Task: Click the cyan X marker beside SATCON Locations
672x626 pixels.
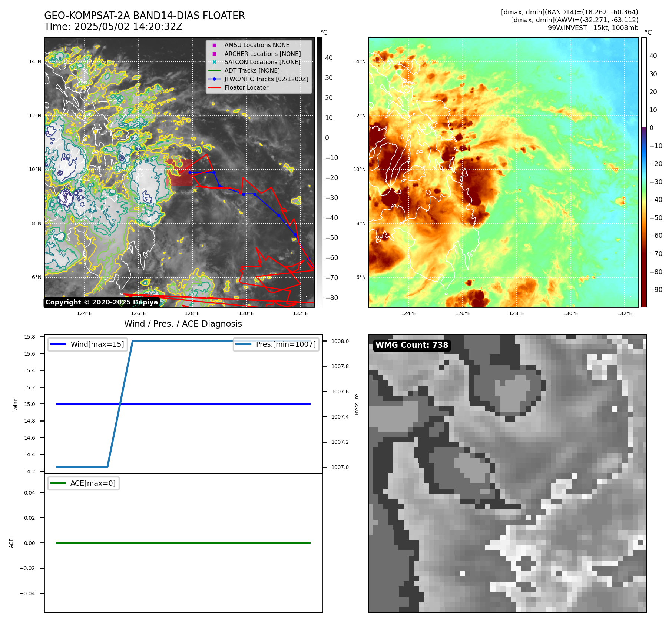Action: (214, 62)
